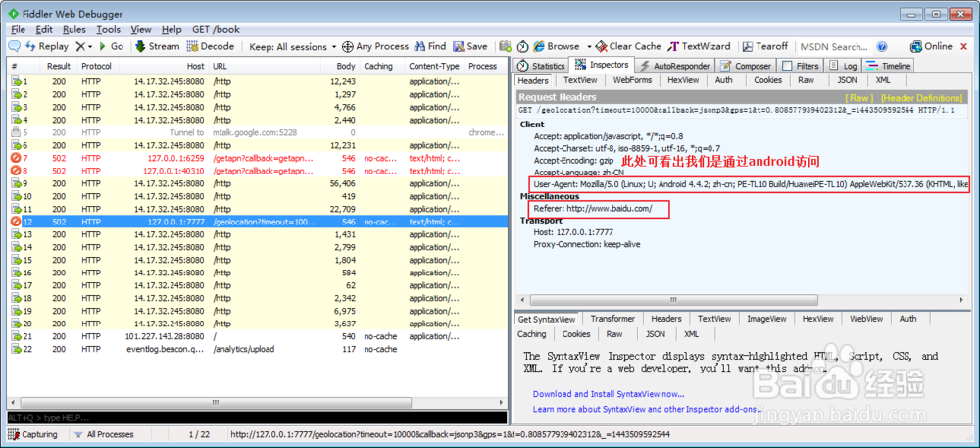980x448 pixels.
Task: Click the speech bubble comment icon
Action: point(15,46)
